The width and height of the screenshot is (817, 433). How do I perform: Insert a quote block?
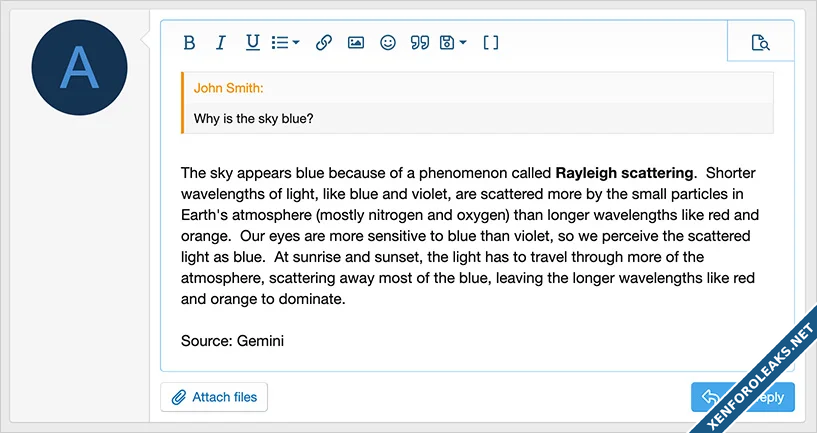pos(420,43)
